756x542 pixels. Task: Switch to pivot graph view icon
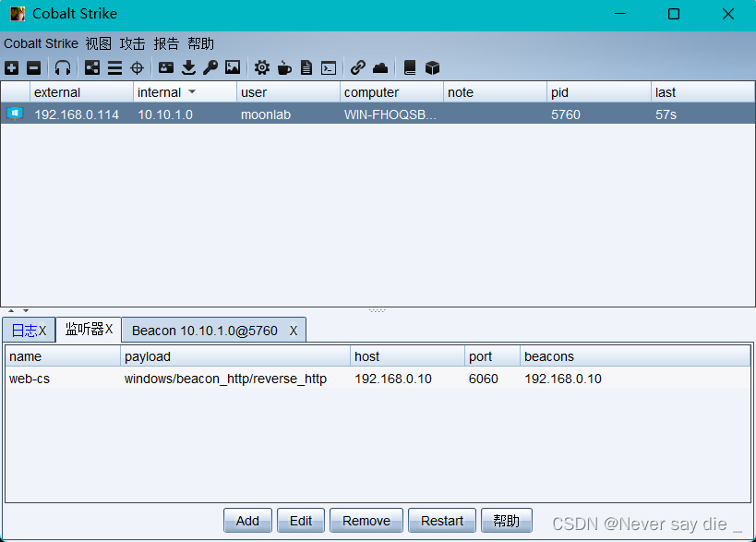92,68
